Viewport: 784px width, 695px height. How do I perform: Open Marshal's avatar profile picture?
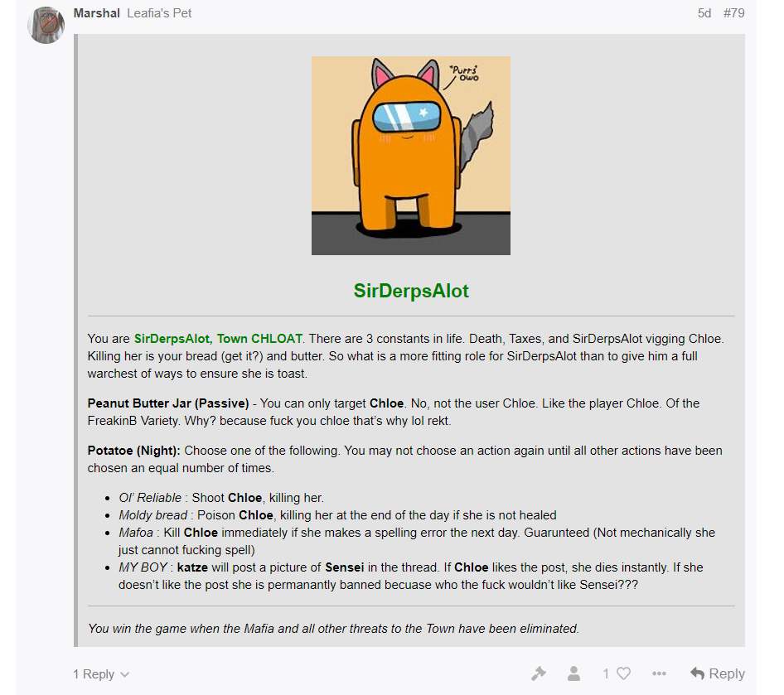coord(46,25)
